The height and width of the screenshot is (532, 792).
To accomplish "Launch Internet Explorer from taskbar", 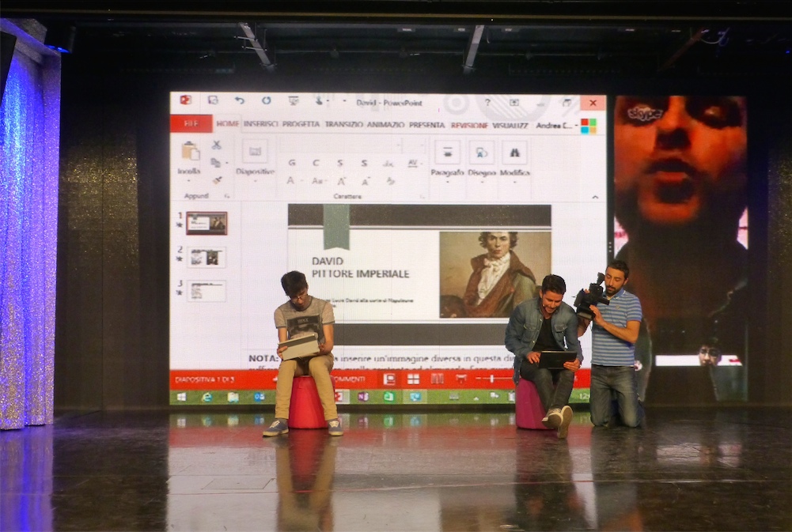I will pyautogui.click(x=207, y=398).
